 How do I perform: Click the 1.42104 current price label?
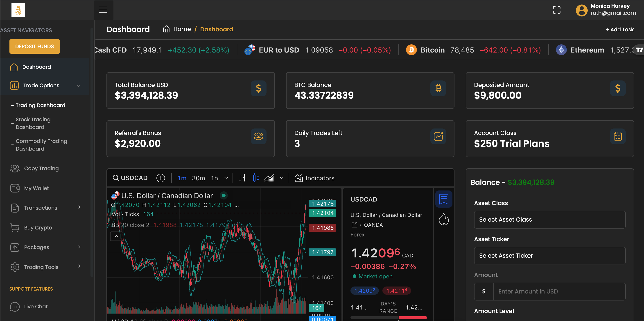(x=322, y=213)
